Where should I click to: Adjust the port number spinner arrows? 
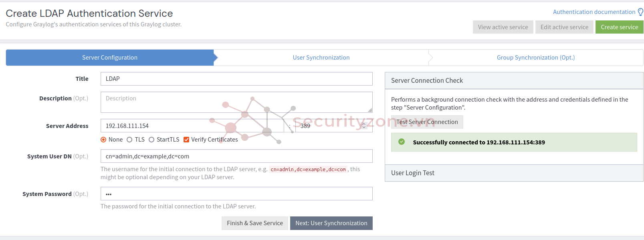tap(364, 126)
